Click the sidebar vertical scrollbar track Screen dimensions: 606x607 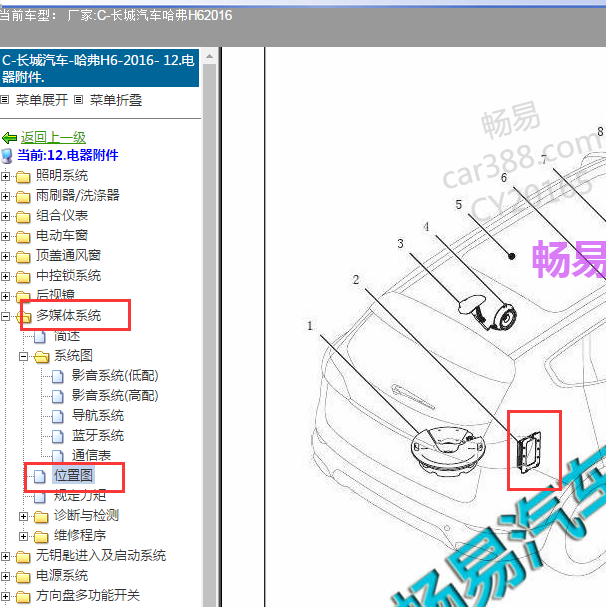[x=209, y=335]
